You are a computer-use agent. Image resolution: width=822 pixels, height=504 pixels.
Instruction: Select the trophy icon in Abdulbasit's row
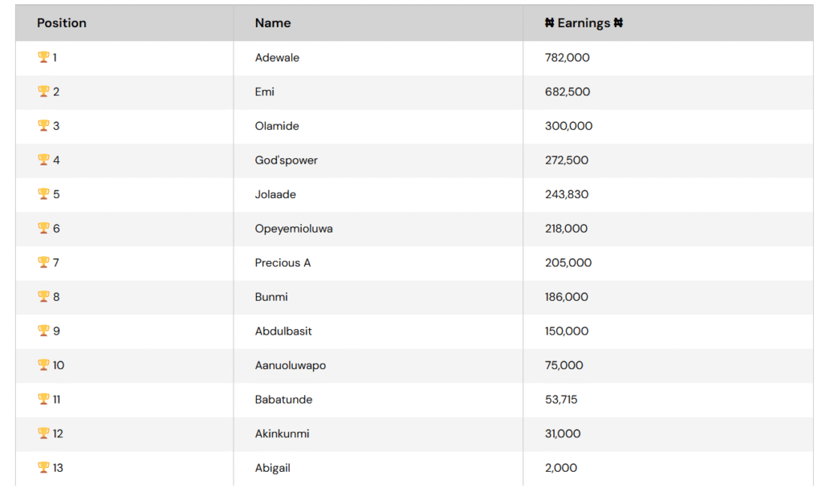pos(43,331)
